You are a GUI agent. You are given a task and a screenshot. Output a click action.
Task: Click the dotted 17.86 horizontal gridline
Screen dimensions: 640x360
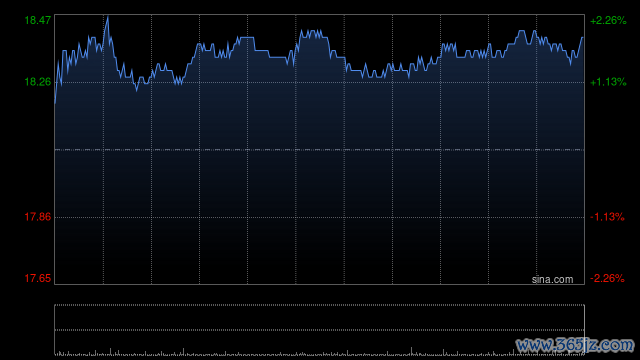tap(320, 218)
